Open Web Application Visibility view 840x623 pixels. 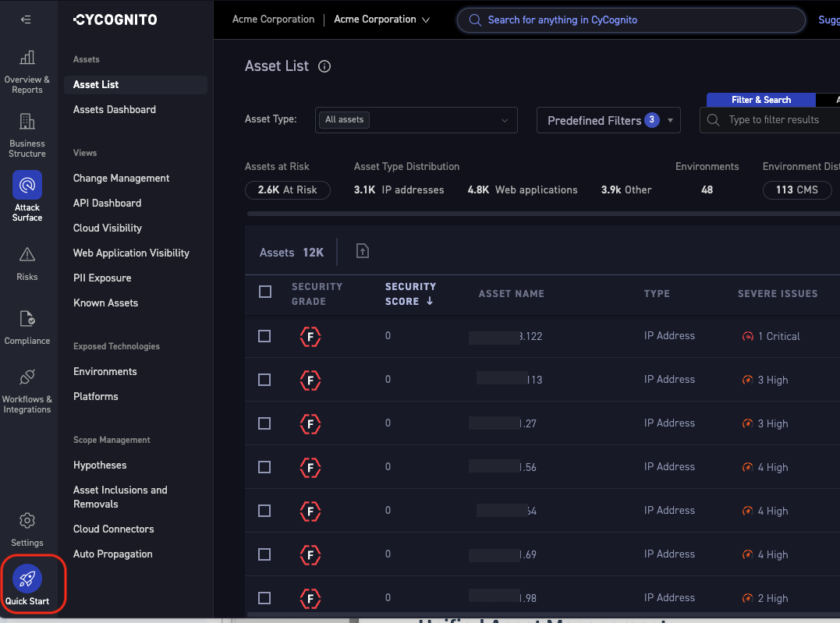point(131,253)
